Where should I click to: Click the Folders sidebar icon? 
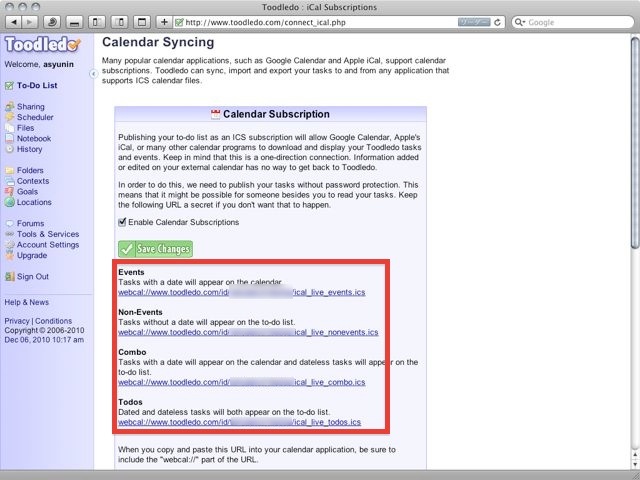(9, 171)
